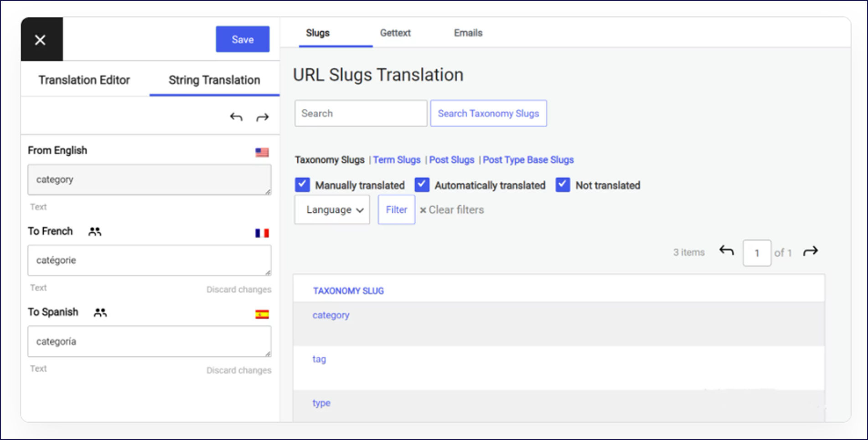Click the undo arrow in String Translation panel
Image resolution: width=868 pixels, height=440 pixels.
236,117
